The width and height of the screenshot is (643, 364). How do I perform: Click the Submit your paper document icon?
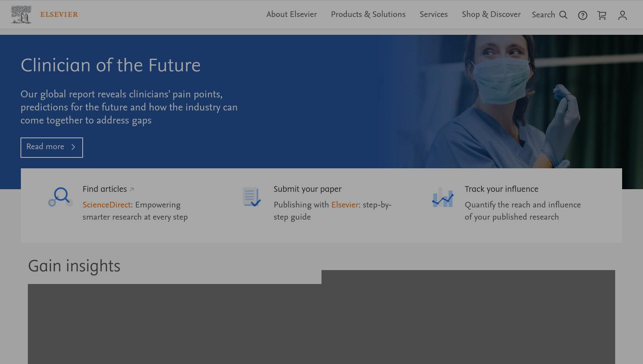251,197
